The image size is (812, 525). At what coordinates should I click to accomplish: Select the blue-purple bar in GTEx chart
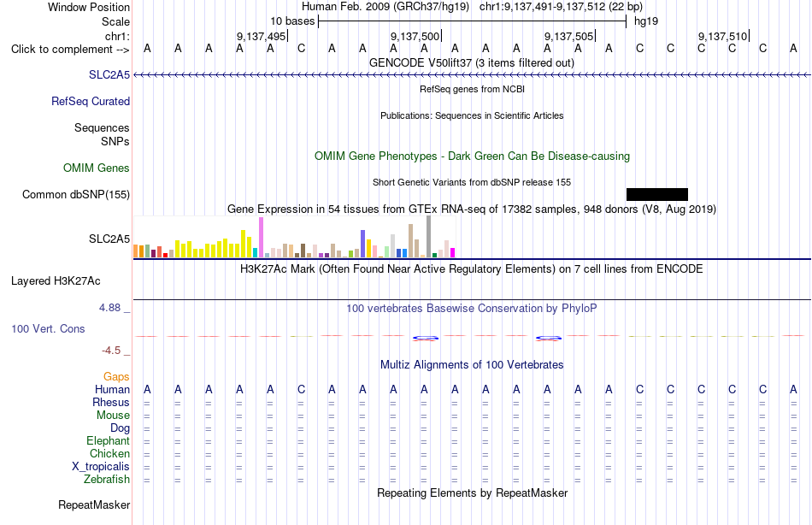click(363, 244)
